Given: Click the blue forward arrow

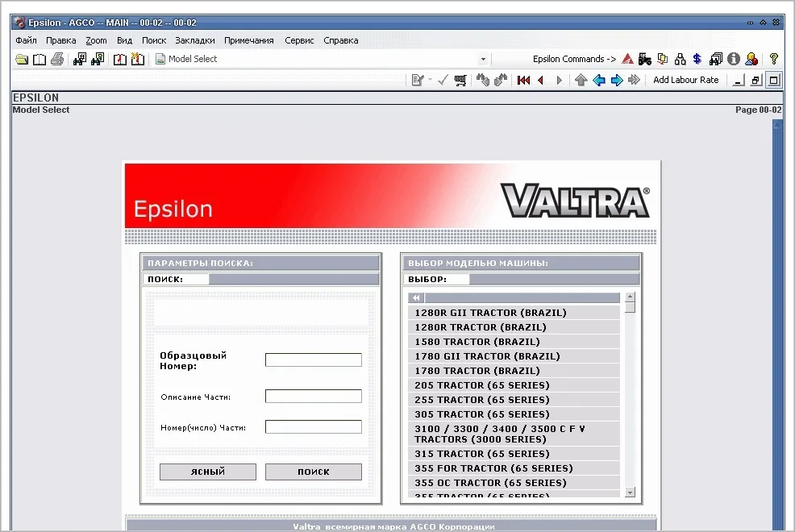Looking at the screenshot, I should 617,80.
